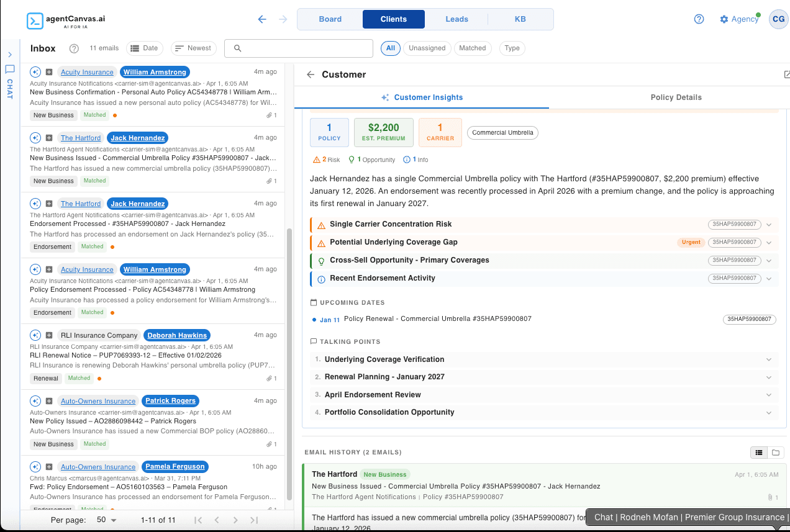Click plus icon on Acuity Policy Endorsement Processed email
Viewport: 790px width, 532px height.
49,269
